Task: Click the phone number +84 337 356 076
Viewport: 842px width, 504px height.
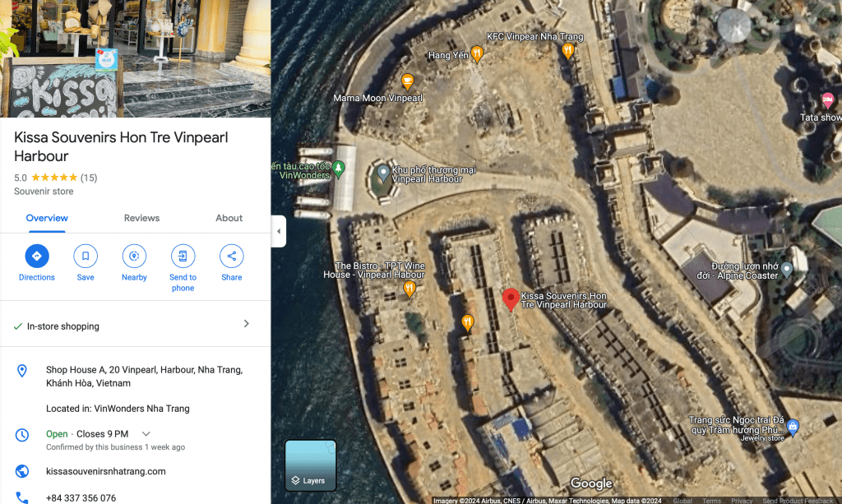Action: [81, 497]
